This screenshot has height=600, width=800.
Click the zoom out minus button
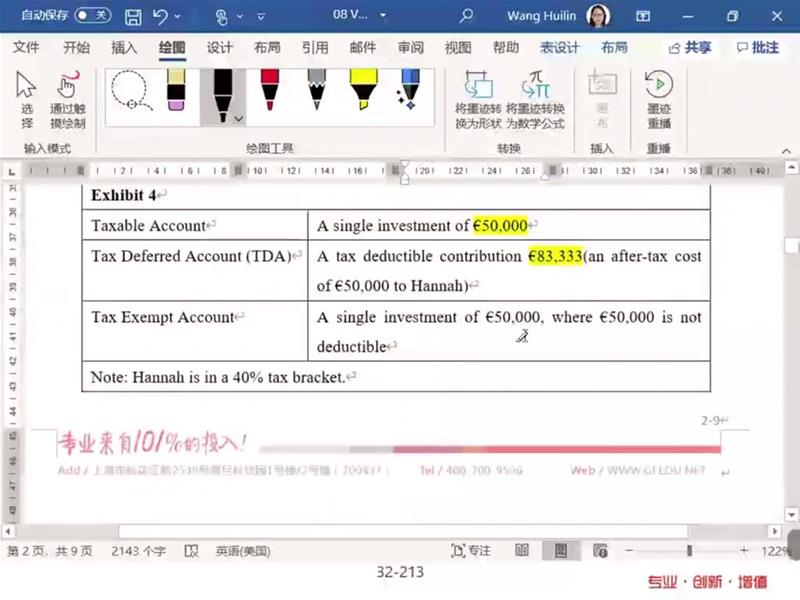pyautogui.click(x=629, y=551)
